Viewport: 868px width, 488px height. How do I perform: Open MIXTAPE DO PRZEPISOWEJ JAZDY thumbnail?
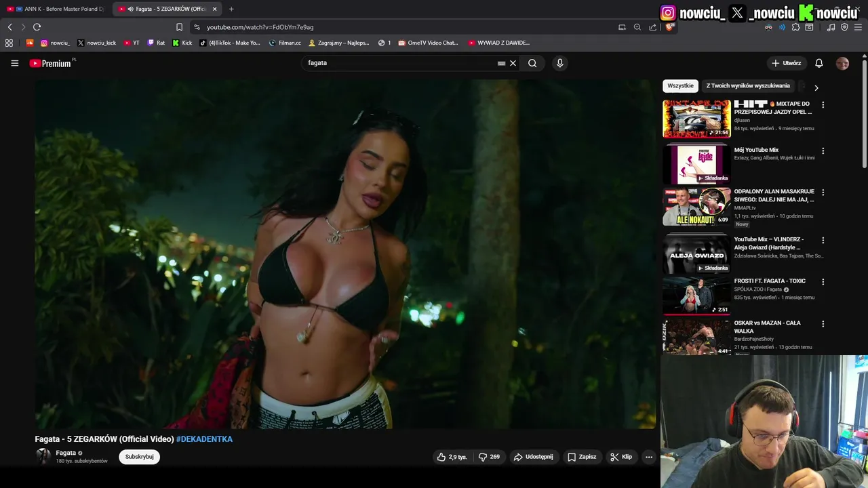coord(696,119)
